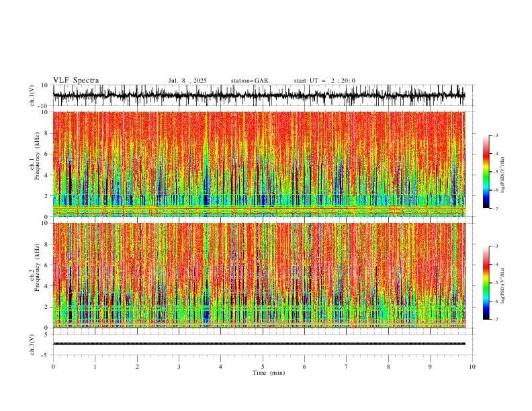
Task: Click the time axis tick label "0"
Action: [x=53, y=367]
